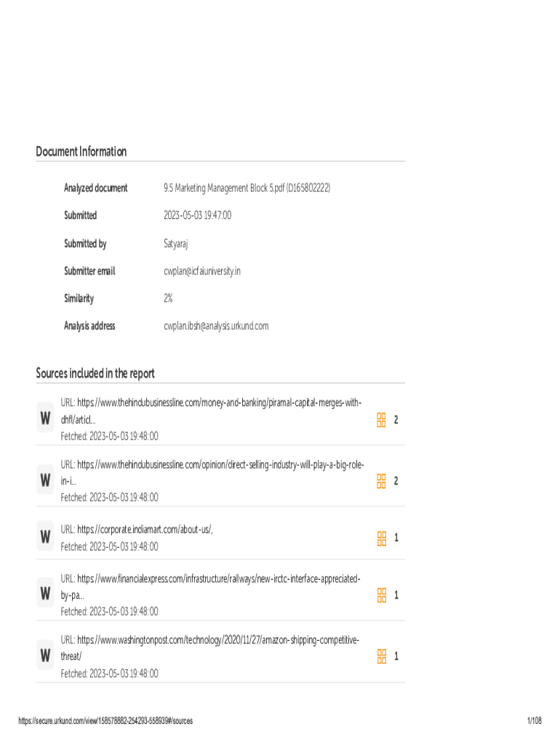The width and height of the screenshot is (560, 745).
Task: Click the orange grid icon for direct-selling source
Action: pos(381,481)
